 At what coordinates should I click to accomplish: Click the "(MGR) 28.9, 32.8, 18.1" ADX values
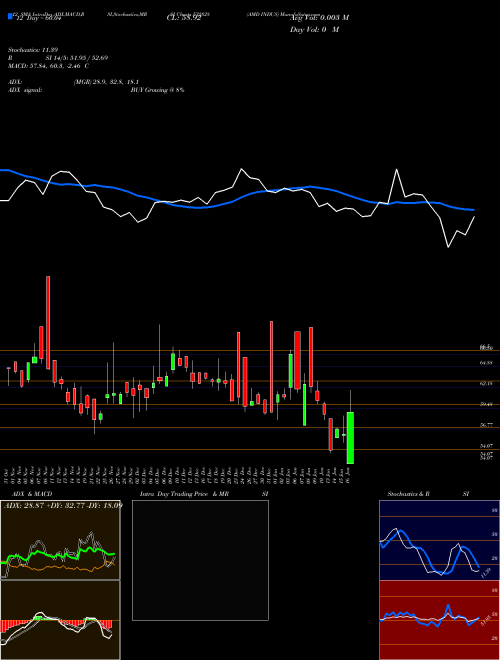(106, 82)
